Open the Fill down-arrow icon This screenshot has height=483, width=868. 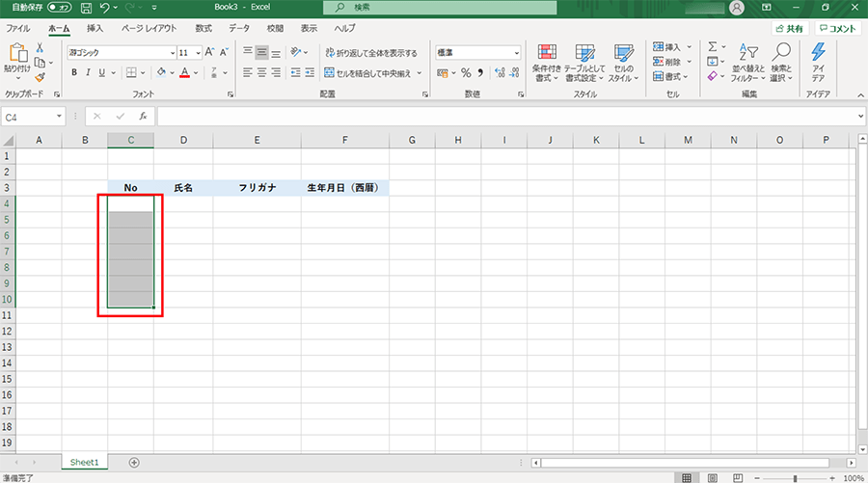click(713, 61)
